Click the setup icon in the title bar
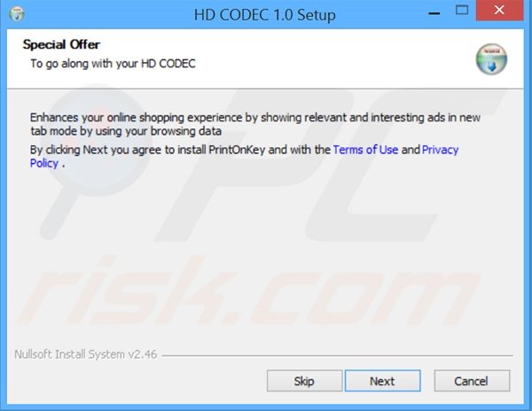 click(17, 14)
